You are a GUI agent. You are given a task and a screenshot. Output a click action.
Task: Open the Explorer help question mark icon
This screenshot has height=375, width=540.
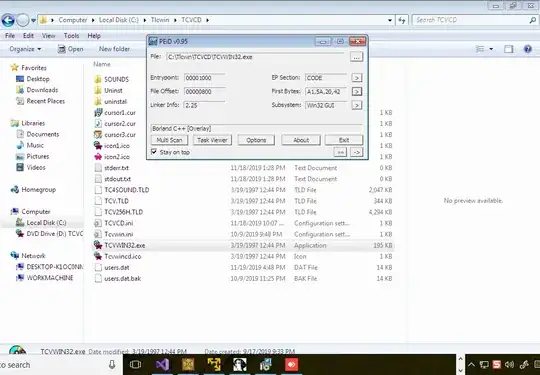[x=528, y=49]
